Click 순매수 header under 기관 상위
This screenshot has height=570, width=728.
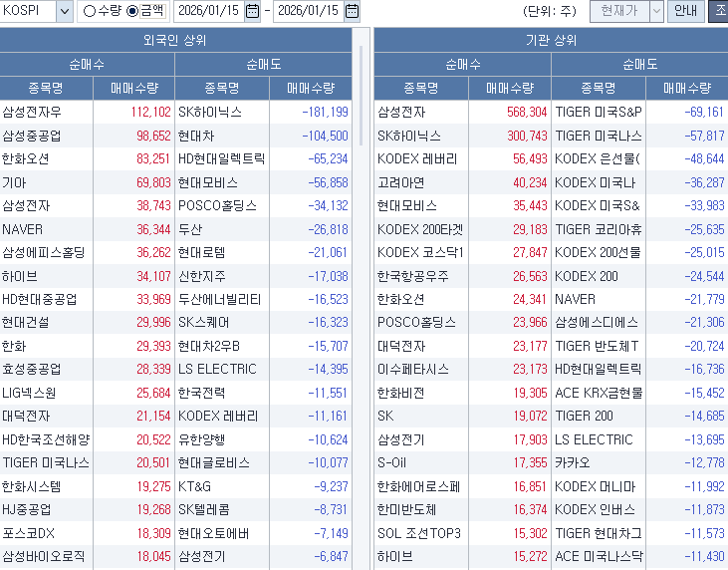(x=463, y=64)
